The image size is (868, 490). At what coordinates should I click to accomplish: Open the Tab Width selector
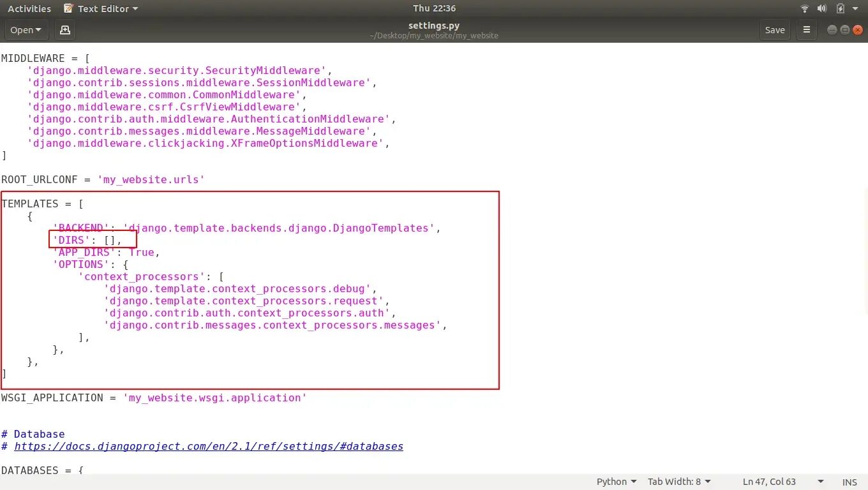(x=679, y=482)
